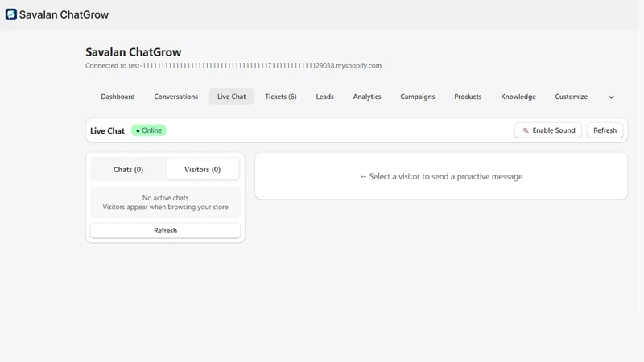Go to the Products tab
The width and height of the screenshot is (644, 362).
pos(468,97)
